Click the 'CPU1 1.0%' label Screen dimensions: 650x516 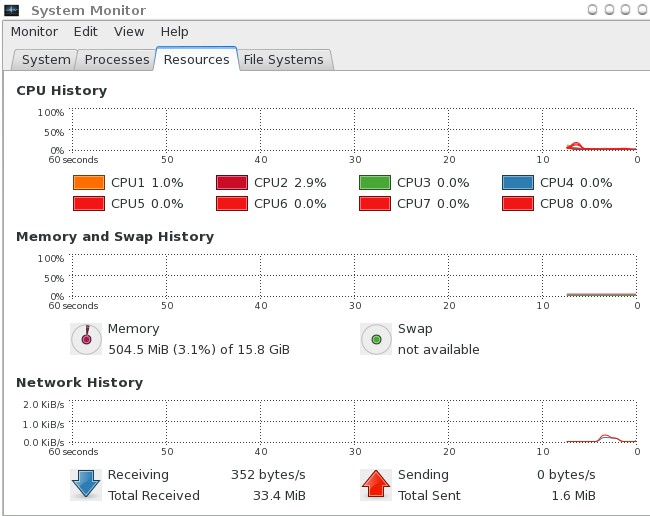tap(147, 182)
